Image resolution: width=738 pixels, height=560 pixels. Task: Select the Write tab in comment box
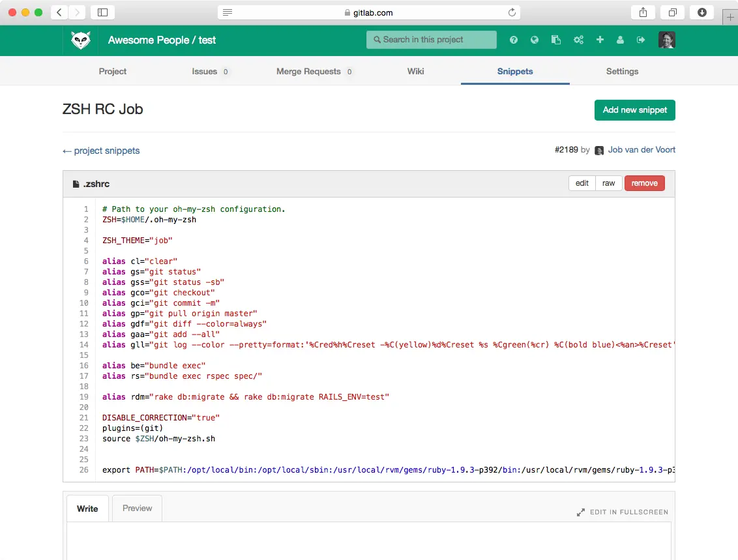pos(87,508)
